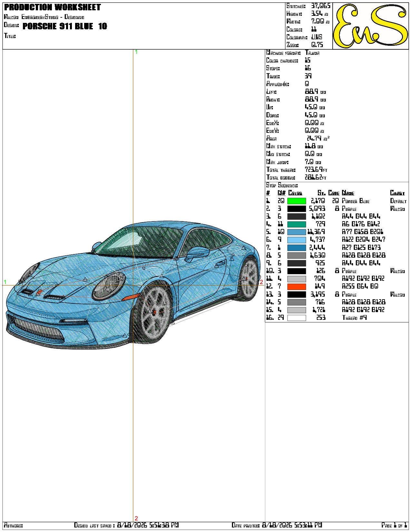Select the color name R255 G64 B0

coord(360,286)
